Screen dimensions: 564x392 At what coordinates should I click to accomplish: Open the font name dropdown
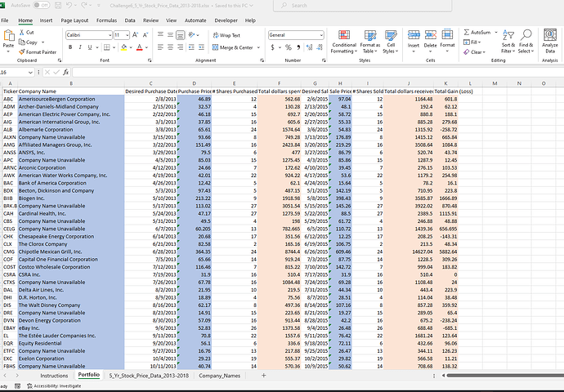tap(110, 35)
